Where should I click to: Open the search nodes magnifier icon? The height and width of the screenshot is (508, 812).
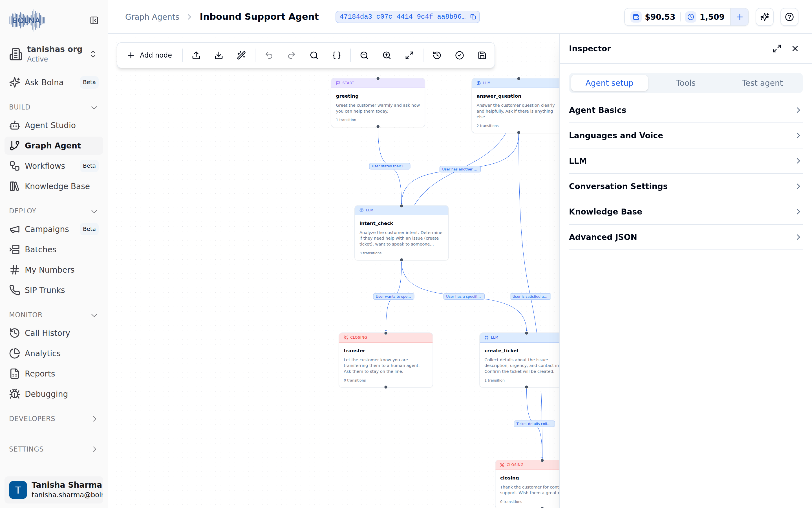[314, 55]
